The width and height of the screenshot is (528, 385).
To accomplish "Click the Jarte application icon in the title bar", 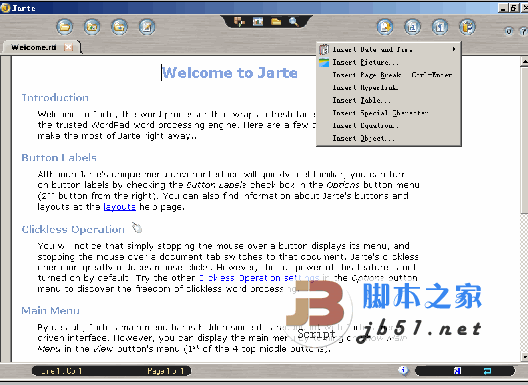I will [5, 7].
